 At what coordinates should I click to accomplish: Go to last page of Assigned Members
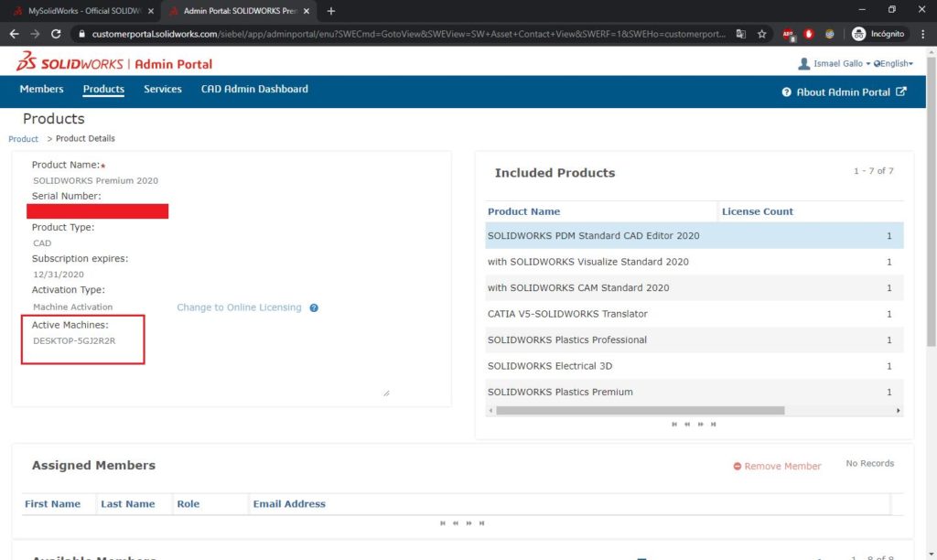[x=481, y=523]
